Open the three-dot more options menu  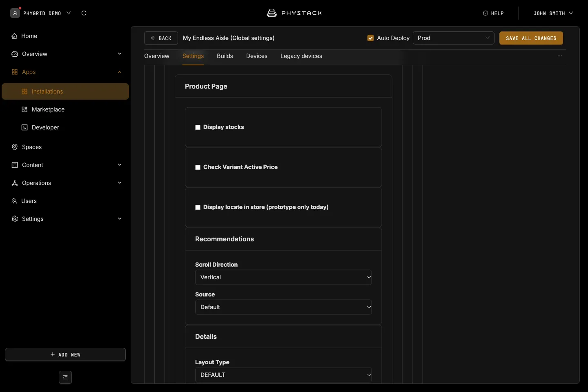pyautogui.click(x=560, y=56)
